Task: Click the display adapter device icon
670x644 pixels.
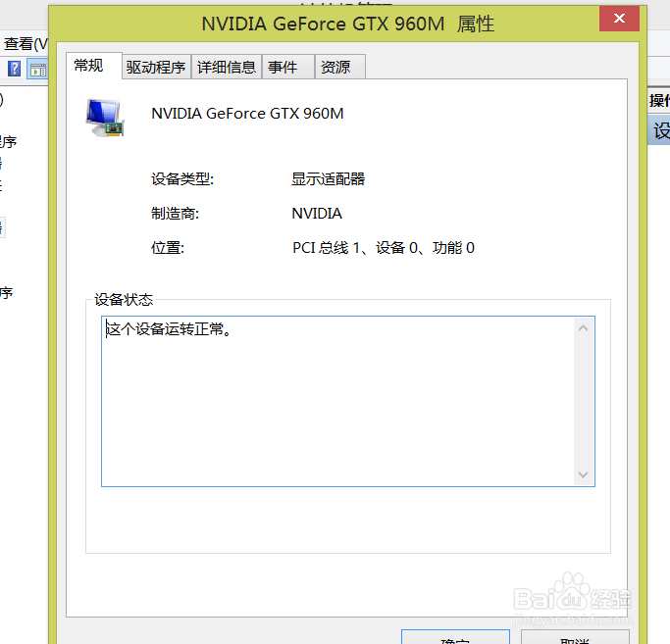Action: [x=105, y=118]
